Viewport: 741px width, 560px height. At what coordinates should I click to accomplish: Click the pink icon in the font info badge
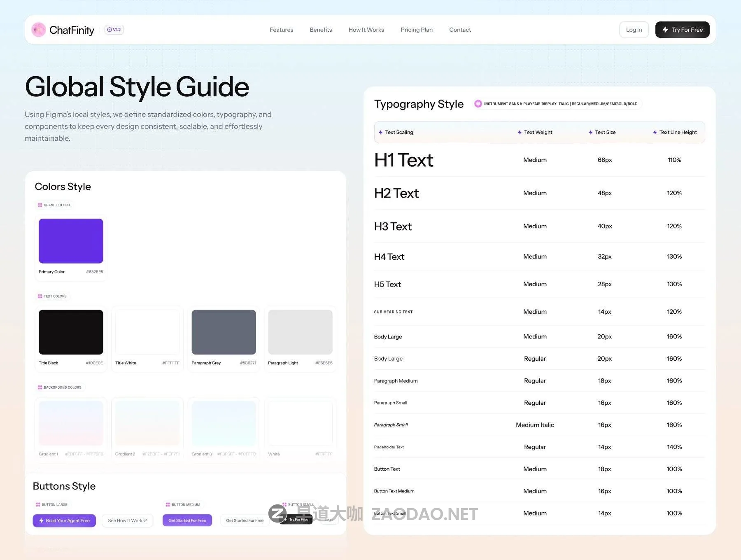[478, 104]
